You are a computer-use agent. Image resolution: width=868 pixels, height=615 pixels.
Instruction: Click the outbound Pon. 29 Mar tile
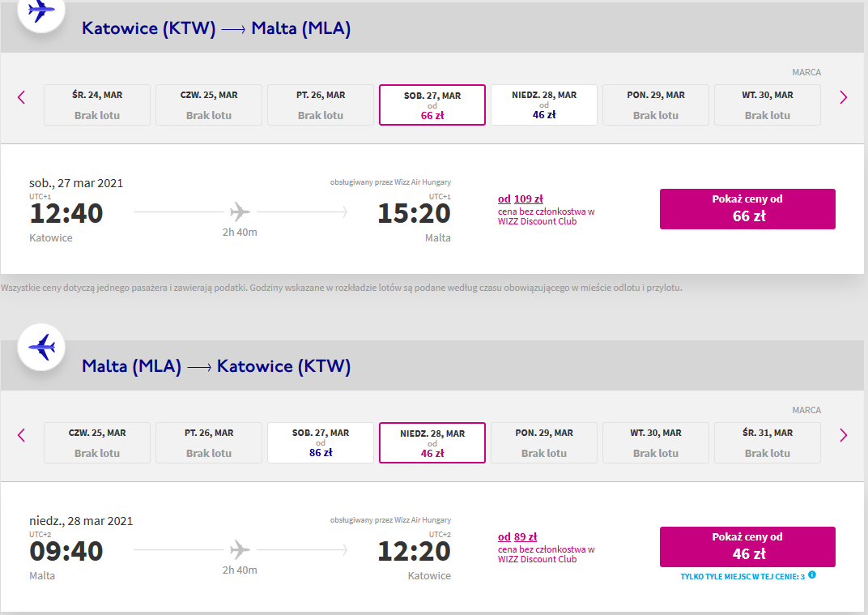click(656, 105)
